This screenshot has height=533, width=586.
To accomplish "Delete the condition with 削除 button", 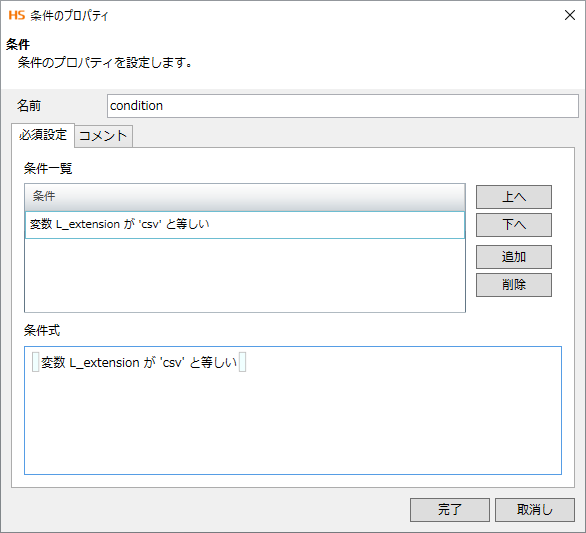I will [513, 285].
